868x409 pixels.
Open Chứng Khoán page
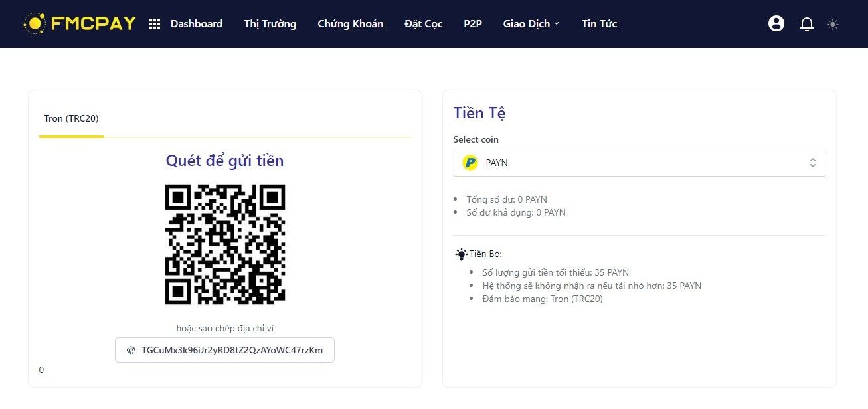pos(350,24)
